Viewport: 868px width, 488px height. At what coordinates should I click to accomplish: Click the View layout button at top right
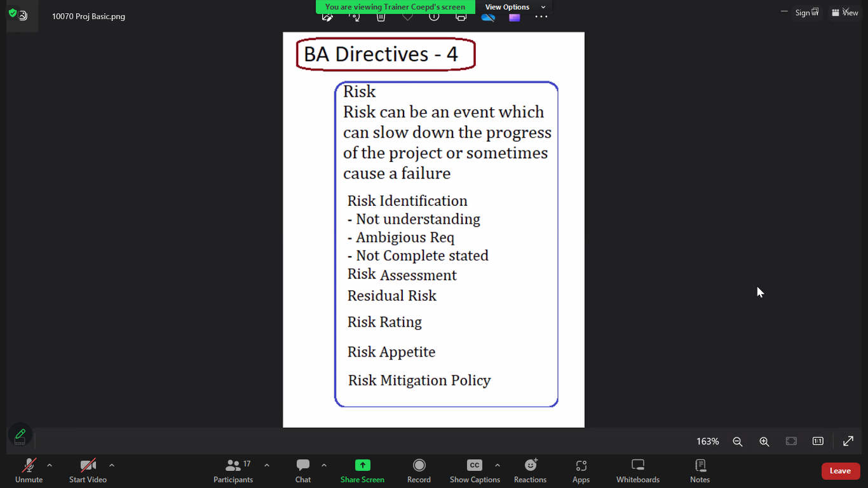(x=845, y=13)
